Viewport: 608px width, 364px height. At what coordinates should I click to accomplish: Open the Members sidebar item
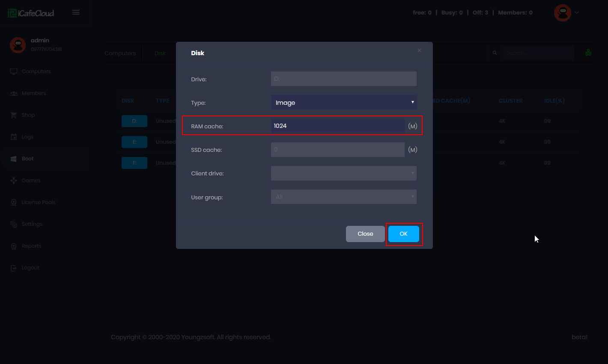(x=33, y=93)
